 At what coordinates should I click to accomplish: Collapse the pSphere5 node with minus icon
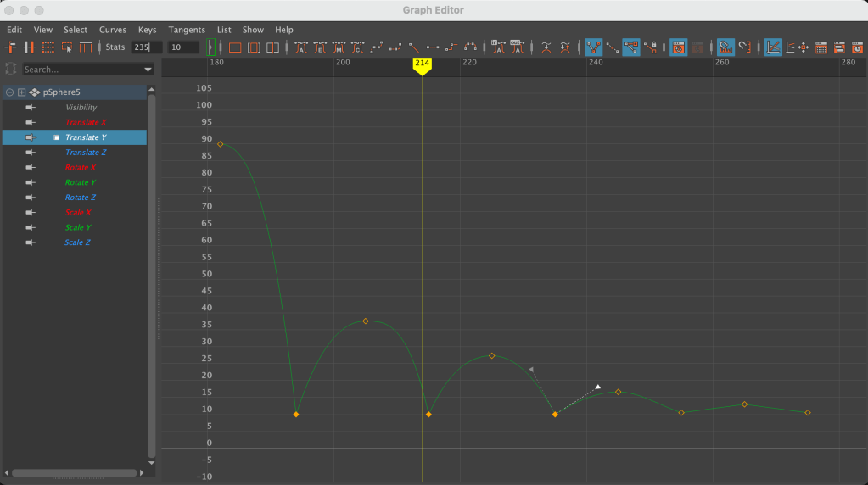pos(9,92)
